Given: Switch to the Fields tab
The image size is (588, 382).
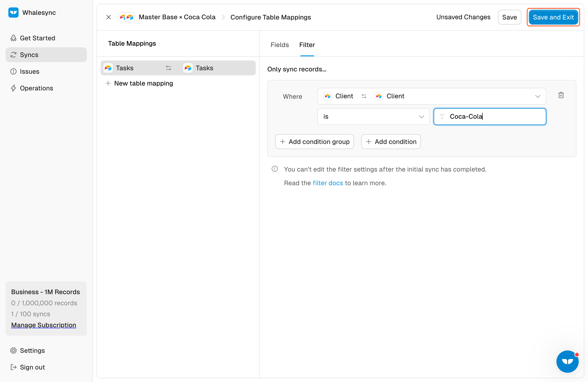Looking at the screenshot, I should [279, 45].
